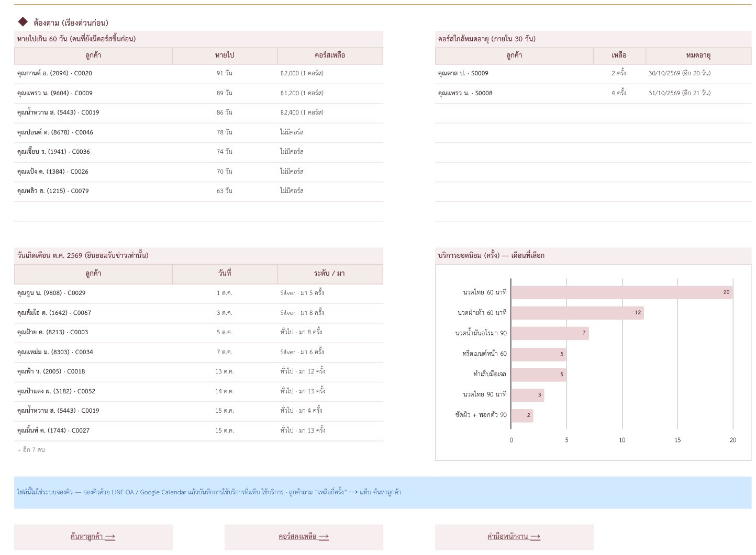Viewport: 756px width, 555px height.
Task: Open the คอร์สคงเหลือ link
Action: point(304,536)
